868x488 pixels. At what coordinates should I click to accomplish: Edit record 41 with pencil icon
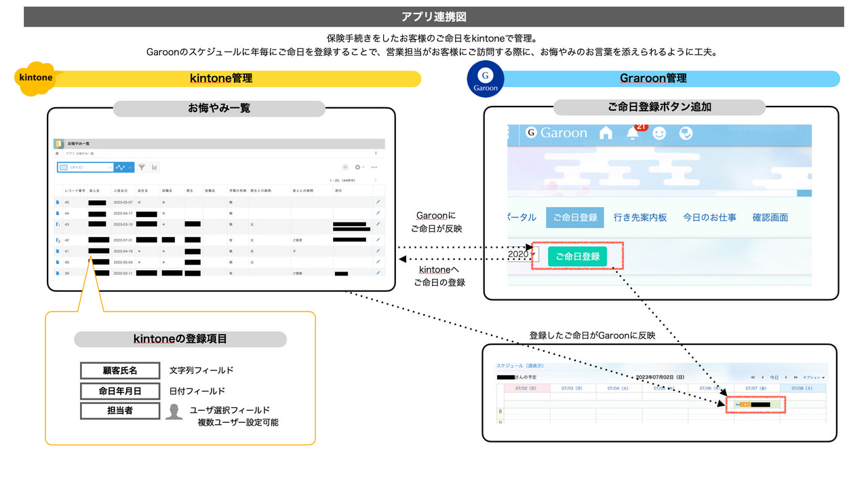pyautogui.click(x=378, y=250)
